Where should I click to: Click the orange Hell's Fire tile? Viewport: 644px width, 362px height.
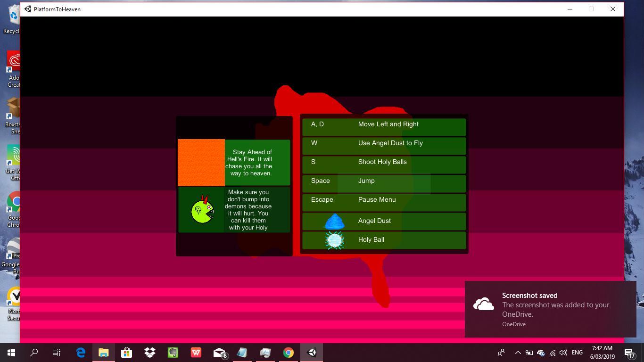[x=201, y=163]
